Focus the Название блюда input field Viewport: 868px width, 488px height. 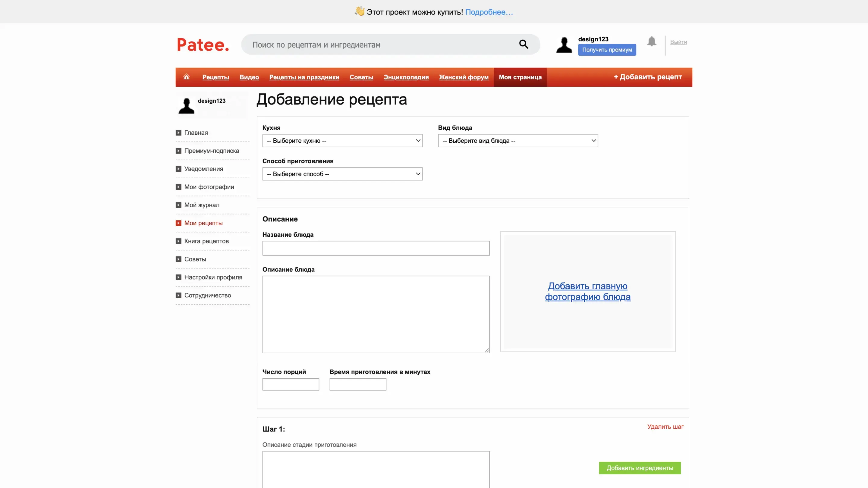tap(376, 248)
